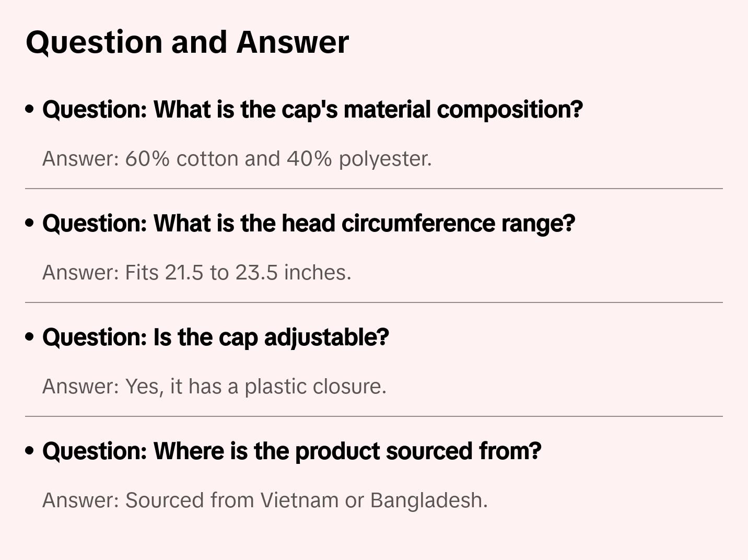748x560 pixels.
Task: Select the plastic closure answer text
Action: coord(214,387)
